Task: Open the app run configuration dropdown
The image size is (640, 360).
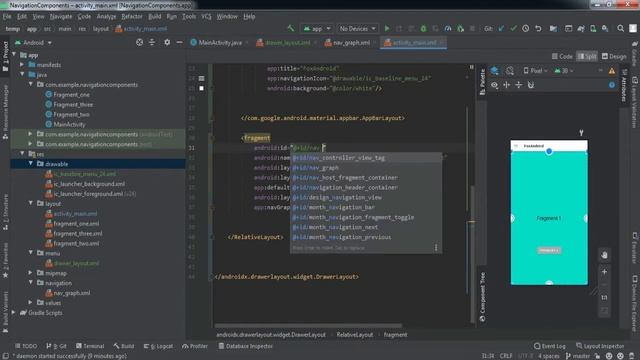Action: point(317,29)
